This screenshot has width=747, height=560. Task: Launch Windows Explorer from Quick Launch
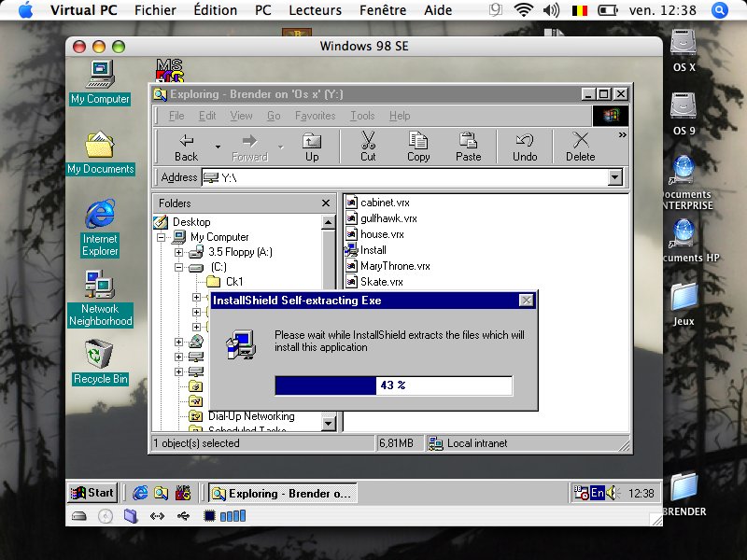(x=161, y=493)
